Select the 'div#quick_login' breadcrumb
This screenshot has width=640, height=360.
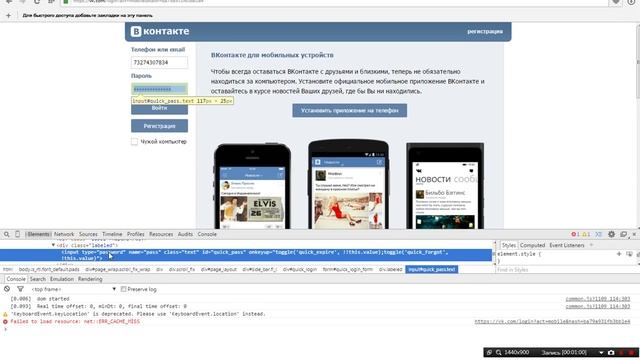click(x=300, y=269)
